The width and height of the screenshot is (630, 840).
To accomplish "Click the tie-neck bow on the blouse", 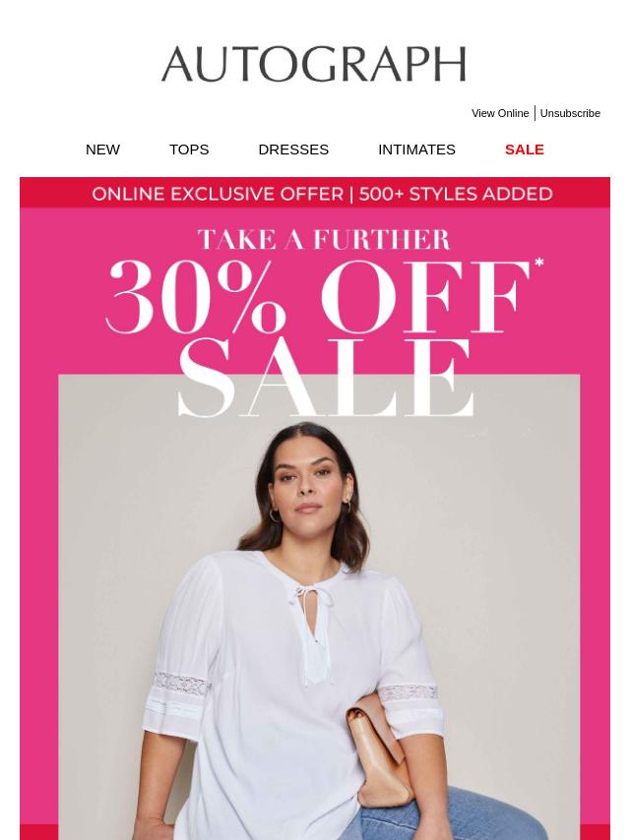I will (x=309, y=596).
